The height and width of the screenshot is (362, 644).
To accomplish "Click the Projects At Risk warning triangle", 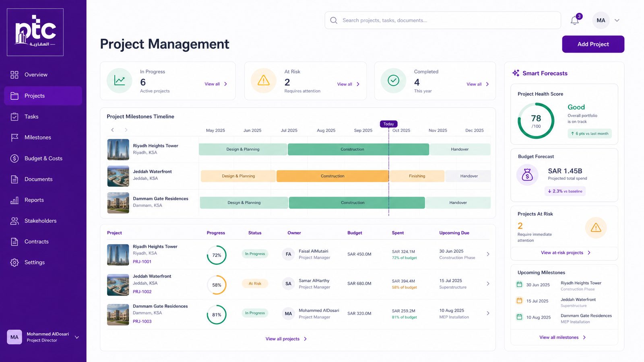I will (x=596, y=228).
